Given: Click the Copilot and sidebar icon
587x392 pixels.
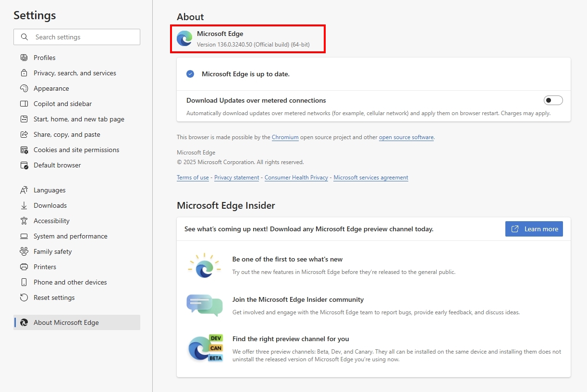Looking at the screenshot, I should pos(24,104).
